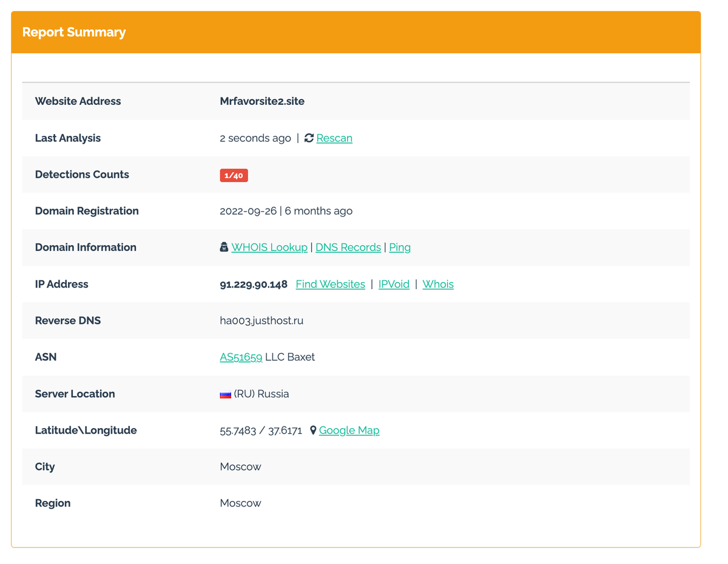Click the Whois link in IP Address row
This screenshot has height=564, width=728.
pyautogui.click(x=438, y=284)
